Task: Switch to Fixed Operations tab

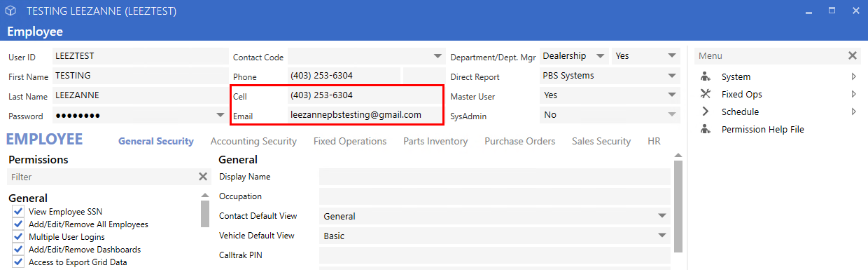Action: tap(350, 141)
